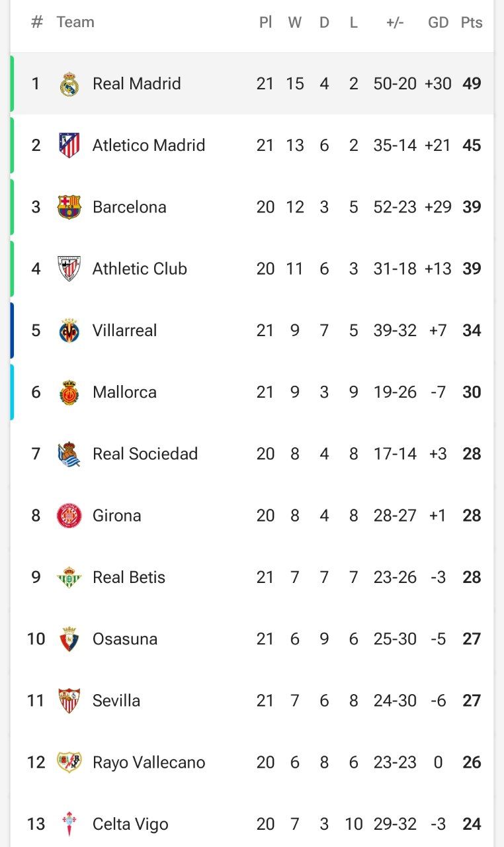Tap the Osasuna club badge
The image size is (504, 847).
[69, 639]
